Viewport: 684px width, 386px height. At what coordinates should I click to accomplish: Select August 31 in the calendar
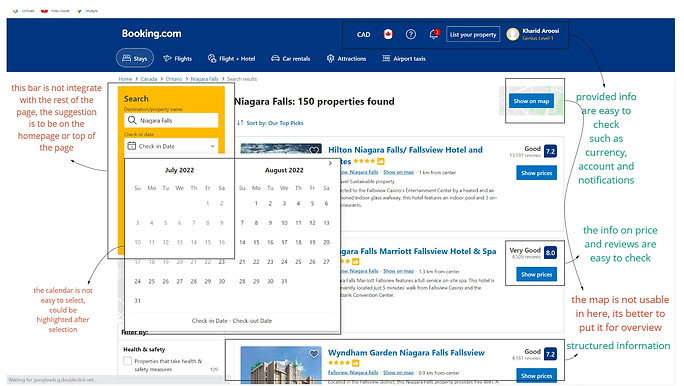pyautogui.click(x=284, y=281)
